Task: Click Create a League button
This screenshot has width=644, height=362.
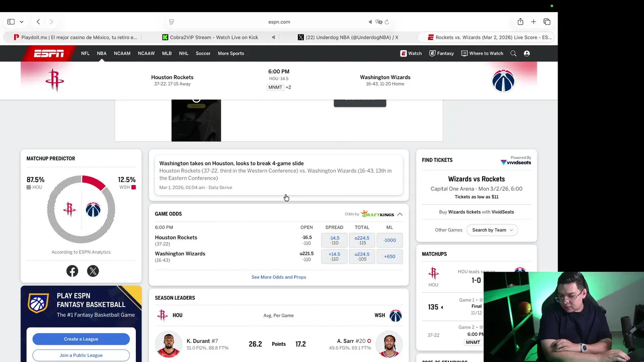Action: click(x=81, y=339)
